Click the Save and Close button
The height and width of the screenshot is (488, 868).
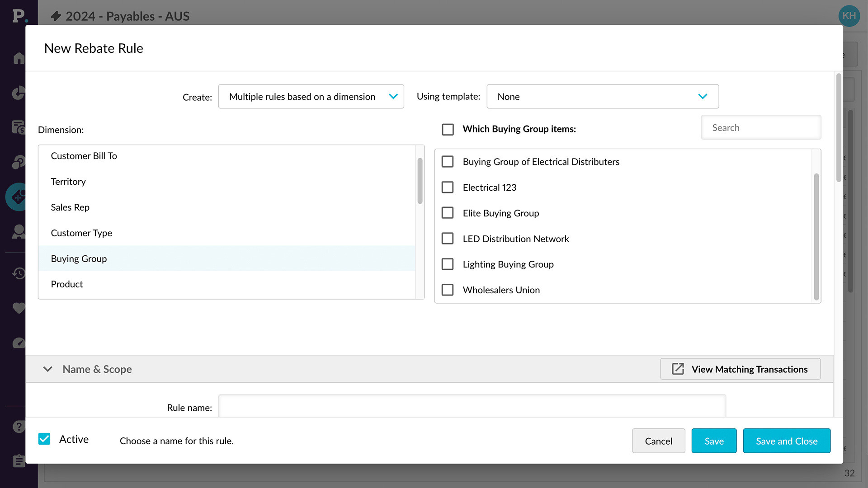point(786,441)
